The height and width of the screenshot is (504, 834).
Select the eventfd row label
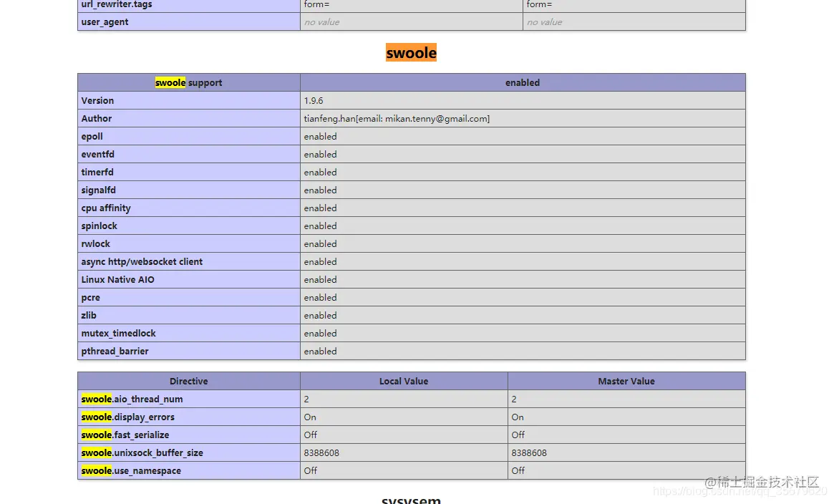click(x=98, y=154)
